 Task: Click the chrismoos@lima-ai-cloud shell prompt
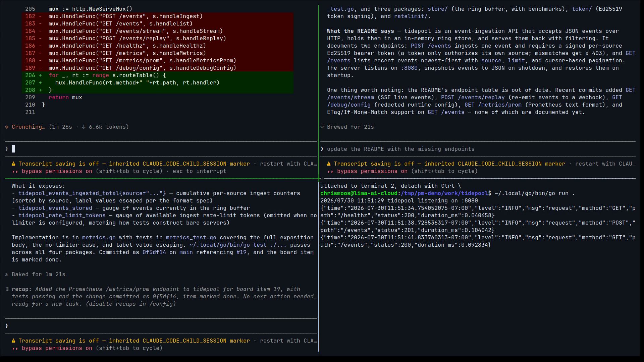359,193
